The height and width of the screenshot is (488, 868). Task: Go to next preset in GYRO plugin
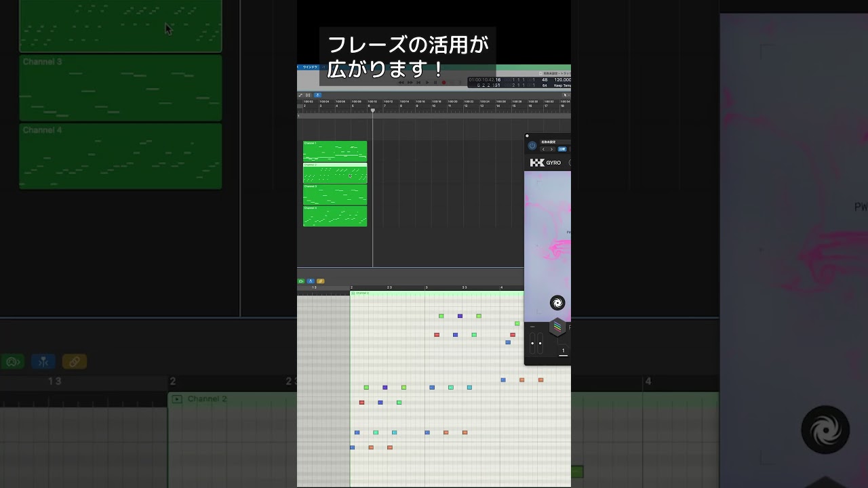[551, 149]
